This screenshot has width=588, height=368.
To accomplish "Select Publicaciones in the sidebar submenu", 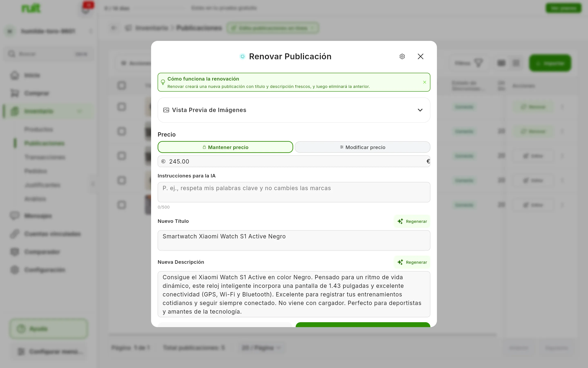I will pos(45,143).
